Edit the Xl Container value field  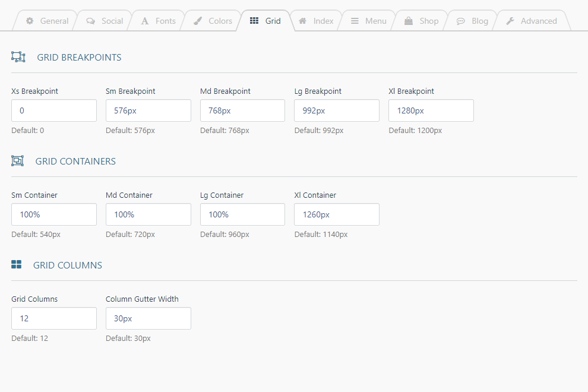[337, 214]
